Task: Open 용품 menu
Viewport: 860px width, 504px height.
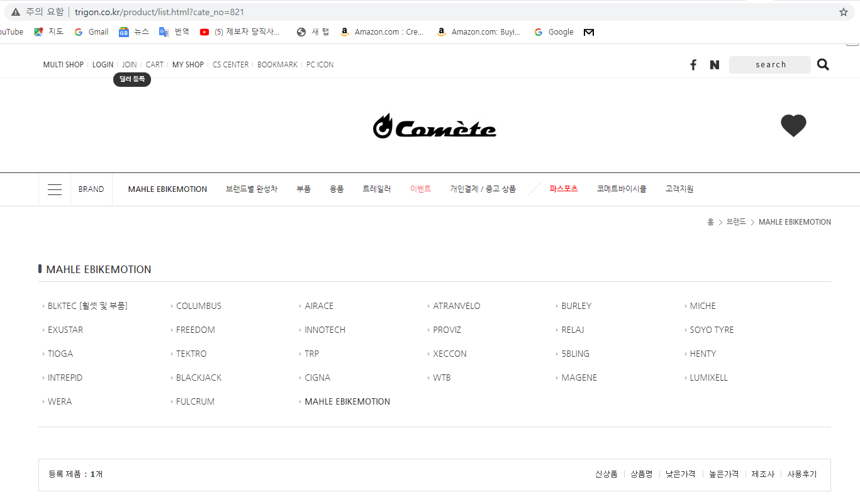Action: click(x=337, y=189)
